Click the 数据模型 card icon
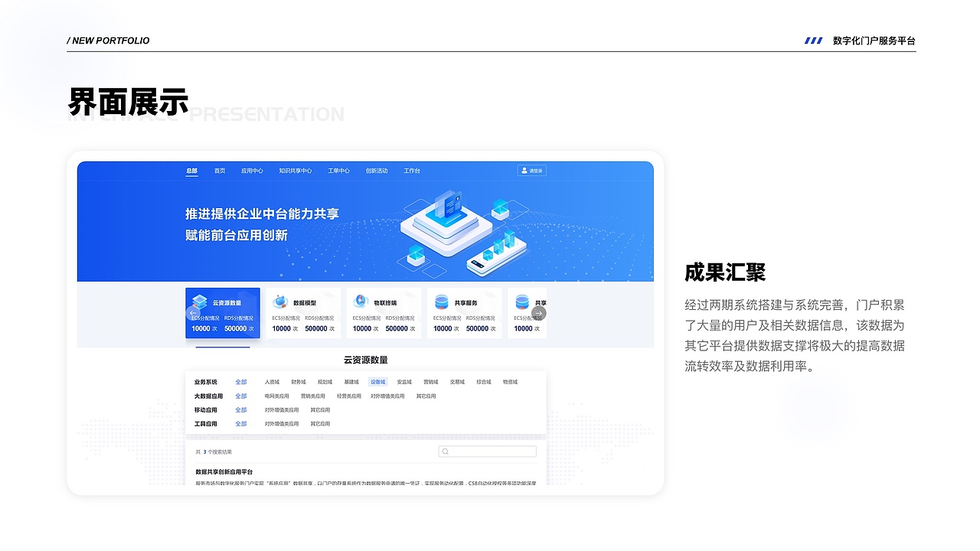The height and width of the screenshot is (551, 980). pyautogui.click(x=279, y=302)
